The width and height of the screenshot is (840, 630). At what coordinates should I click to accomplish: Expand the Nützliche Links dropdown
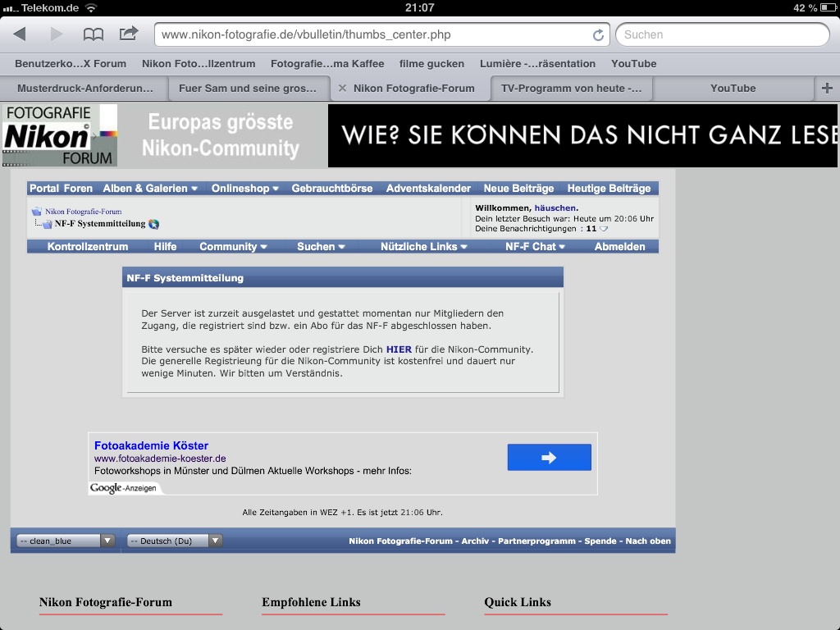[424, 246]
